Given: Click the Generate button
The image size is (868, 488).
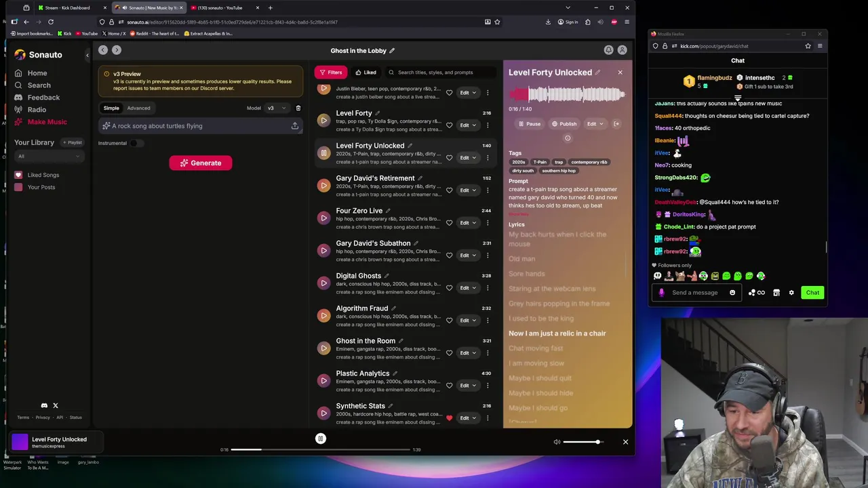Looking at the screenshot, I should tap(201, 163).
